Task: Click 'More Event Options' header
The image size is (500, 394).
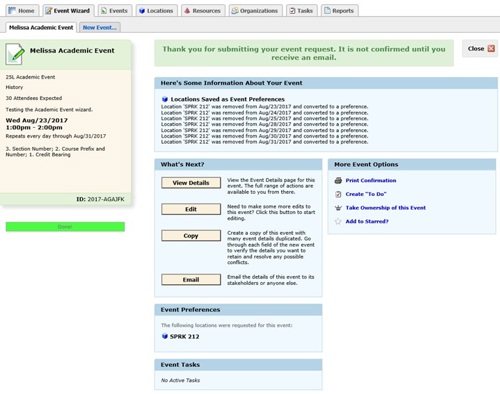Action: click(412, 164)
